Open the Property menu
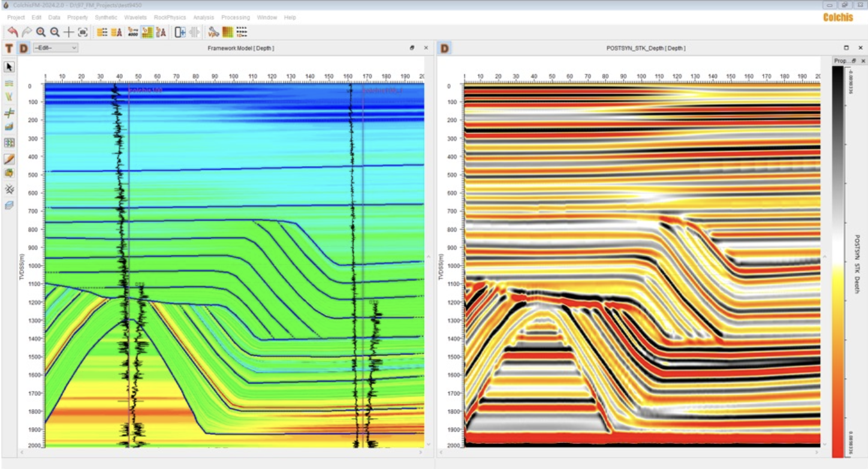The image size is (868, 469). coord(78,17)
